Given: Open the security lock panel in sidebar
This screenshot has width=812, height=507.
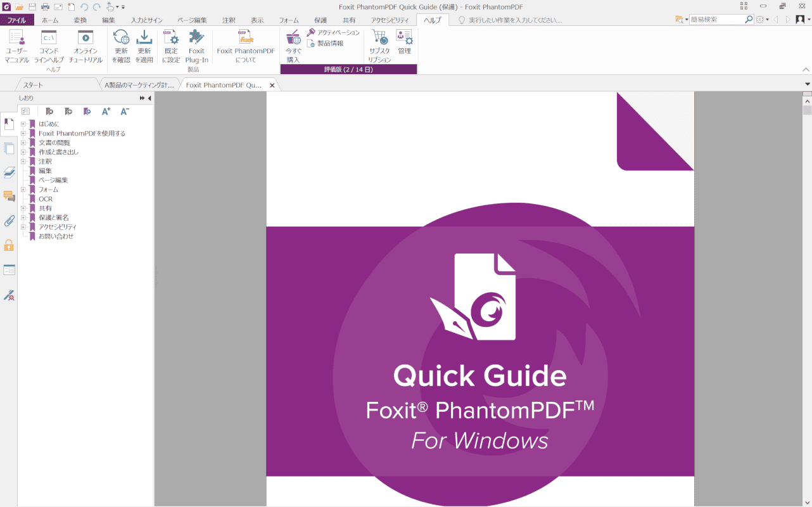Looking at the screenshot, I should (x=9, y=245).
